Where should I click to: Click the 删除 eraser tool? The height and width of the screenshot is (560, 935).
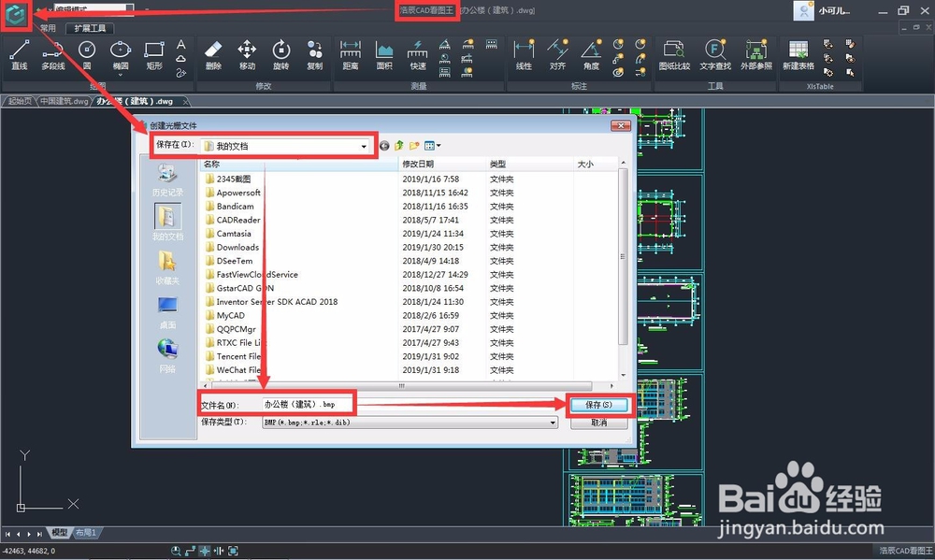click(213, 55)
